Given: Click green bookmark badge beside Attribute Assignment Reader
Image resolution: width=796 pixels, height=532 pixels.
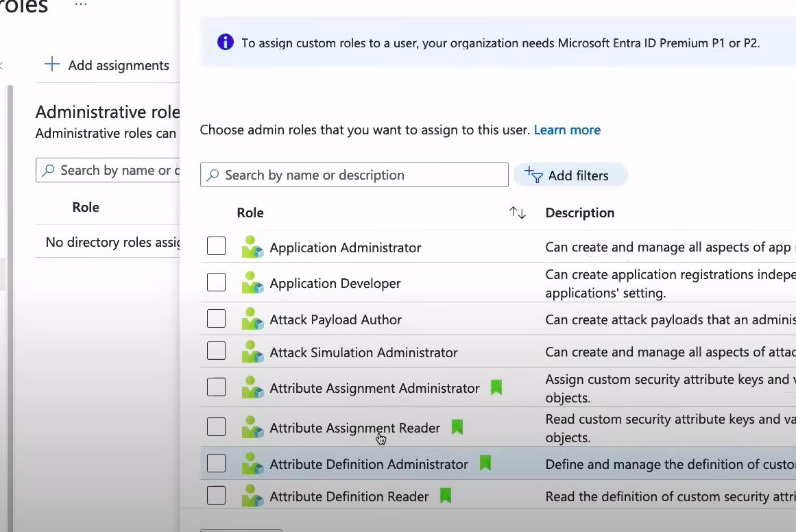Looking at the screenshot, I should (x=457, y=428).
